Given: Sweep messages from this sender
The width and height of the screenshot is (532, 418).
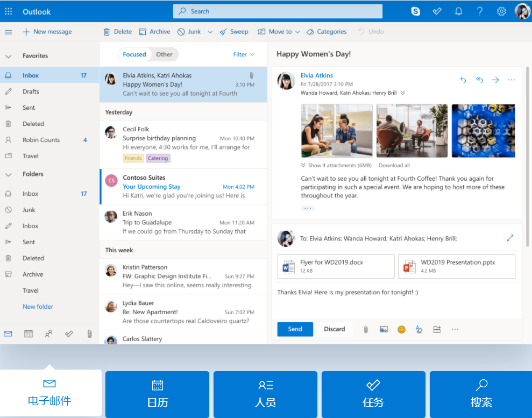Looking at the screenshot, I should (234, 32).
